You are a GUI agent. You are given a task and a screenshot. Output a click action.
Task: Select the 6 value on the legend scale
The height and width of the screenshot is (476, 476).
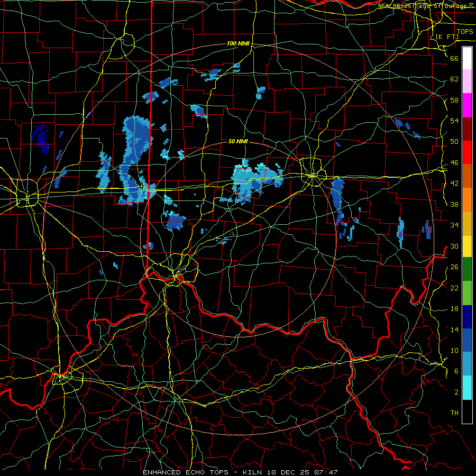click(x=456, y=371)
